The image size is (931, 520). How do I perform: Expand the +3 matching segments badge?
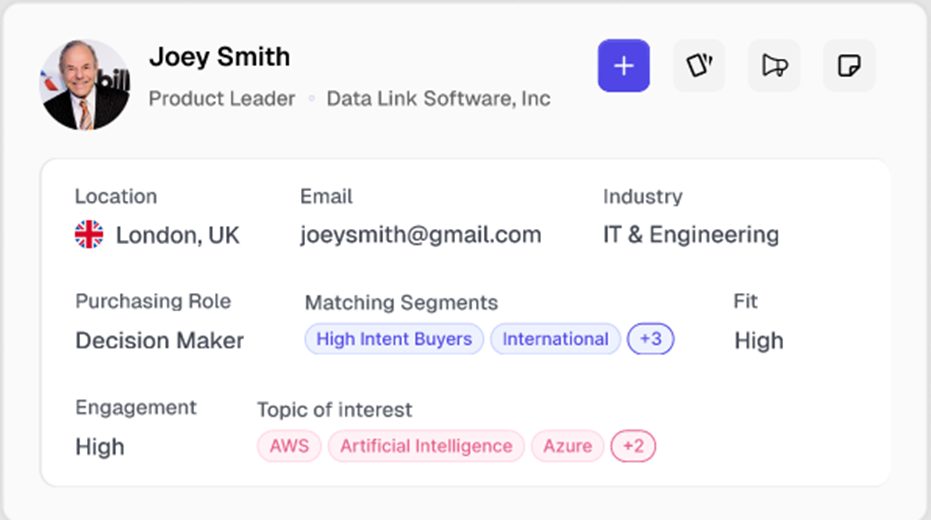click(x=650, y=339)
